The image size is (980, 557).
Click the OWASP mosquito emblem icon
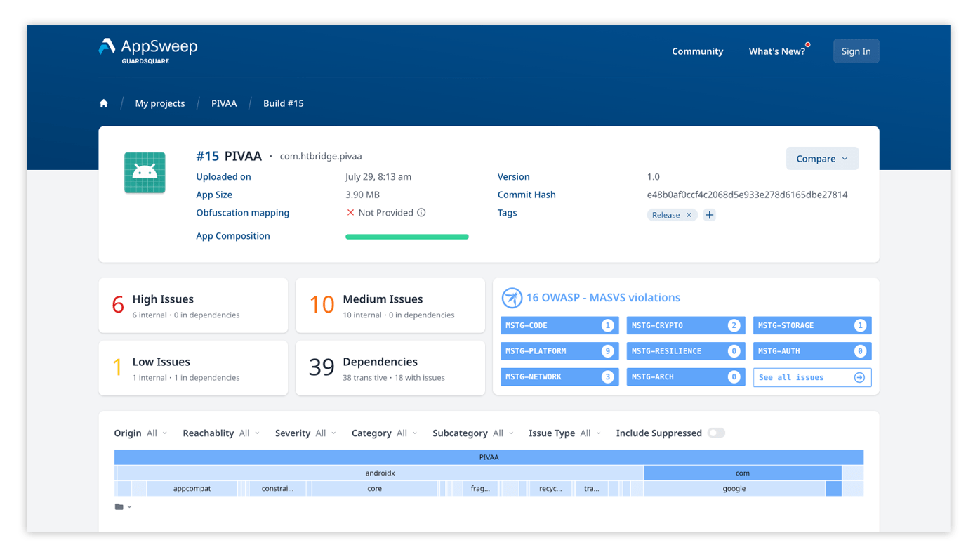512,297
